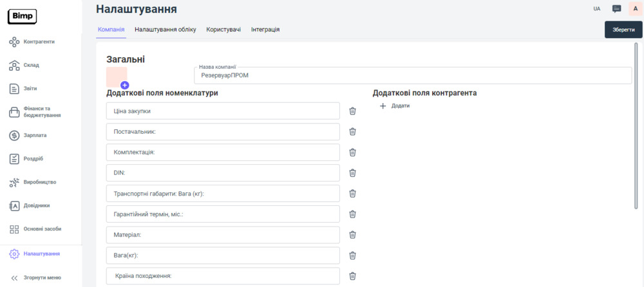
Task: Click trash icon next to 'Матеріал:' field
Action: pyautogui.click(x=352, y=235)
